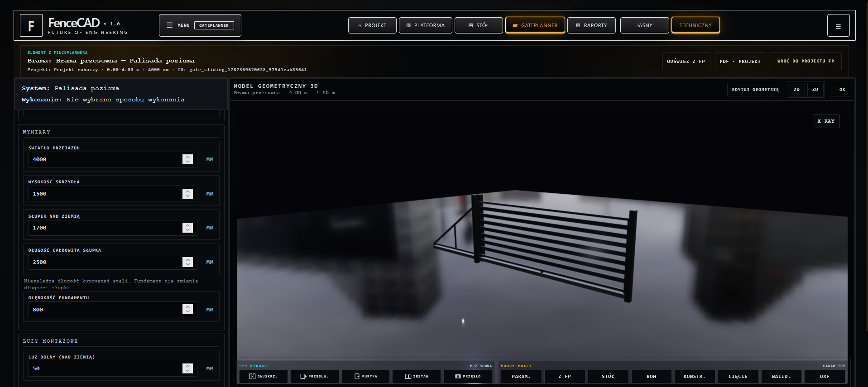868x387 pixels.
Task: Open the Z FP work module
Action: point(565,377)
